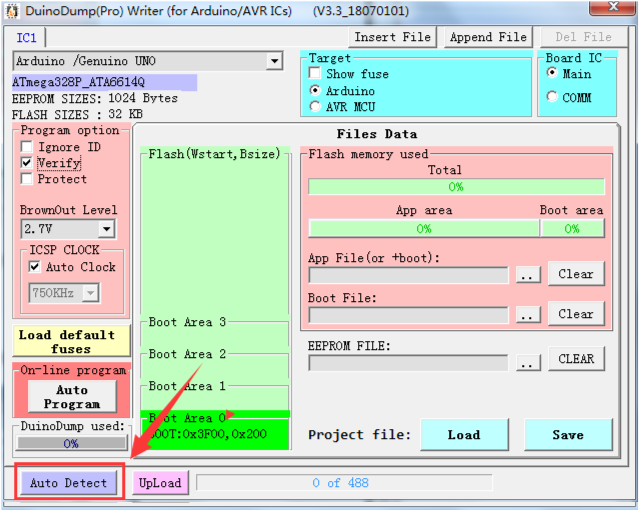The height and width of the screenshot is (510, 641).
Task: Click CLEAR next to EEPROM FILE
Action: point(576,359)
